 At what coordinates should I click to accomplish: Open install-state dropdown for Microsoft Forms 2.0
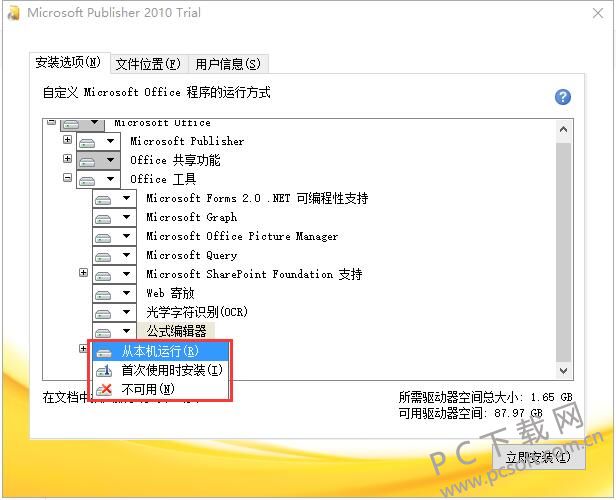(114, 198)
